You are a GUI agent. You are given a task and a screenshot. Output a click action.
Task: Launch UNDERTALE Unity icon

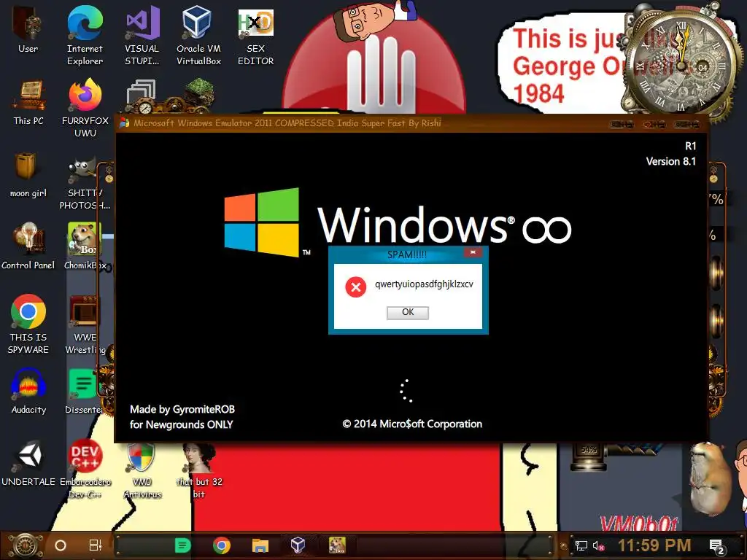pos(28,464)
